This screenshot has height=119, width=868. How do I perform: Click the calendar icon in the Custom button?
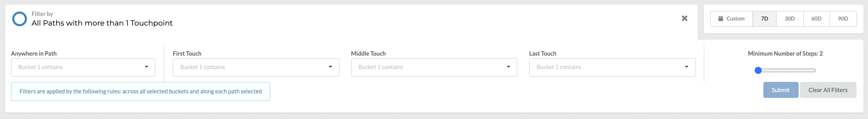(x=720, y=19)
